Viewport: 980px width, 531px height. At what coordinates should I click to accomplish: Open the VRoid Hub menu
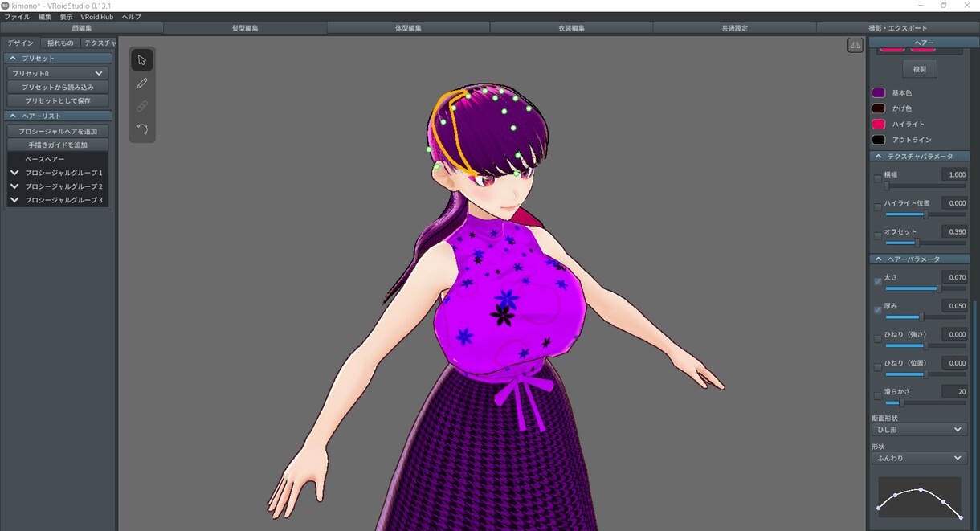(97, 17)
